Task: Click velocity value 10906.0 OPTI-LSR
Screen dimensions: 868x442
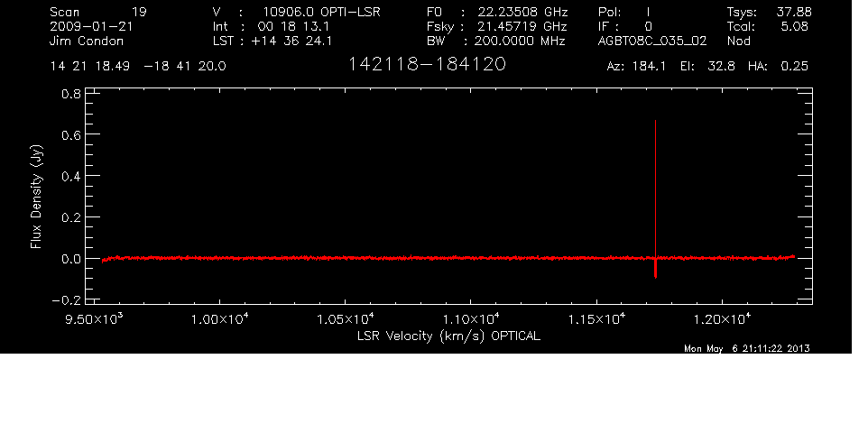Action: (x=321, y=12)
